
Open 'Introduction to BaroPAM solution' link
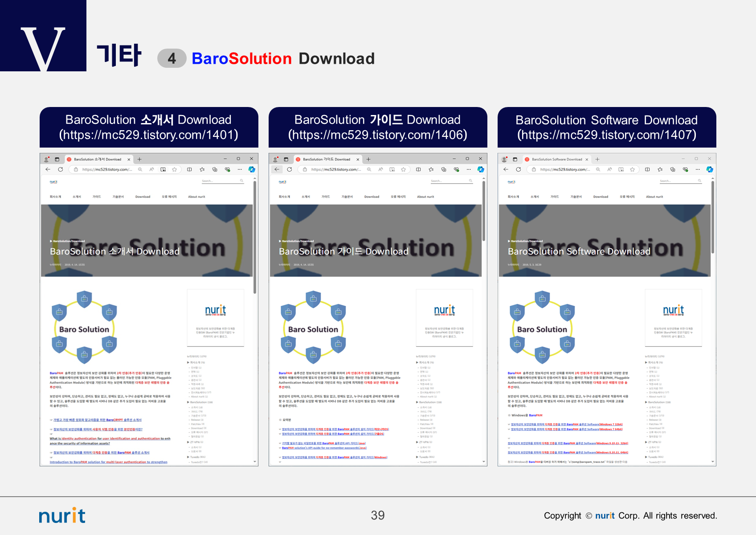pos(109,462)
